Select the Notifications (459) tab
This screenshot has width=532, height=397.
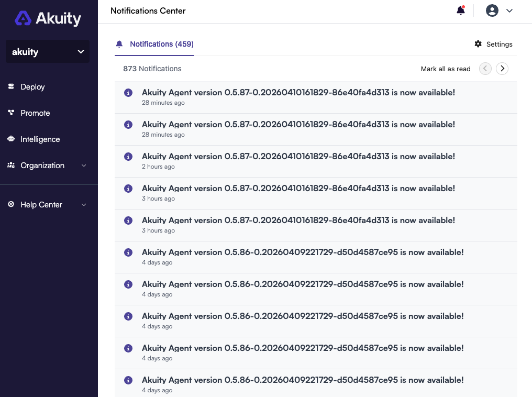click(x=161, y=44)
